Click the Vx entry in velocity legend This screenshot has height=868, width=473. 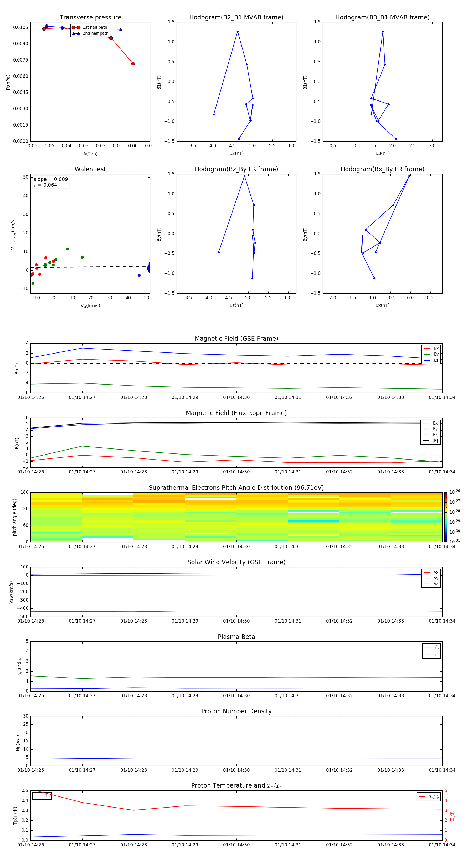point(431,572)
